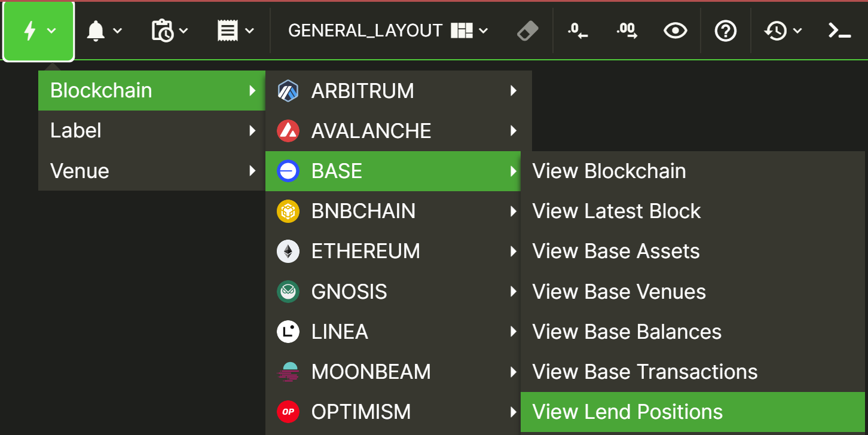Choose View Base Balances option
868x435 pixels.
pyautogui.click(x=693, y=332)
